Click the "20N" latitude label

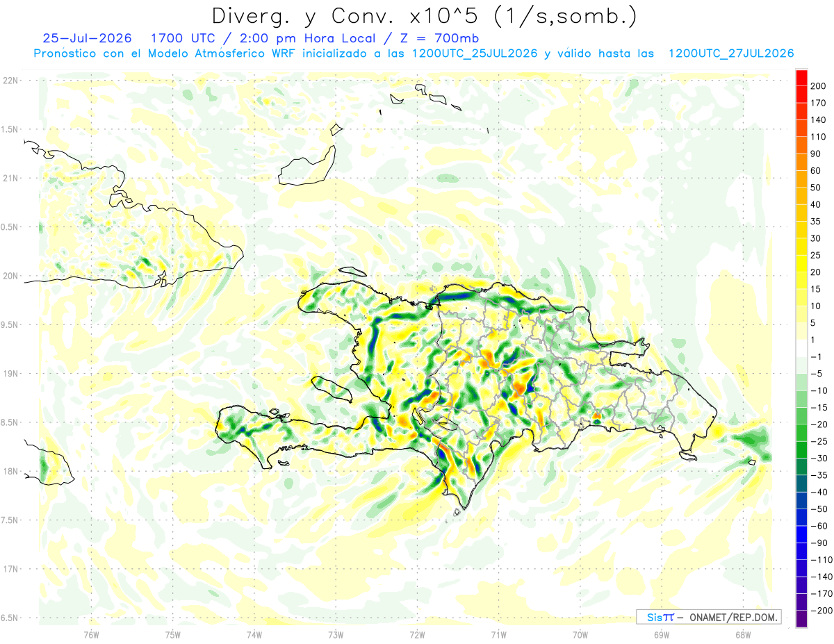[10, 276]
